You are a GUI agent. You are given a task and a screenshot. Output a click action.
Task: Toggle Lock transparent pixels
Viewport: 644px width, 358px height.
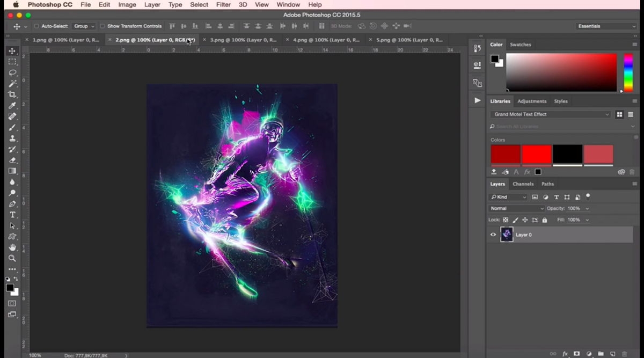[x=506, y=220]
